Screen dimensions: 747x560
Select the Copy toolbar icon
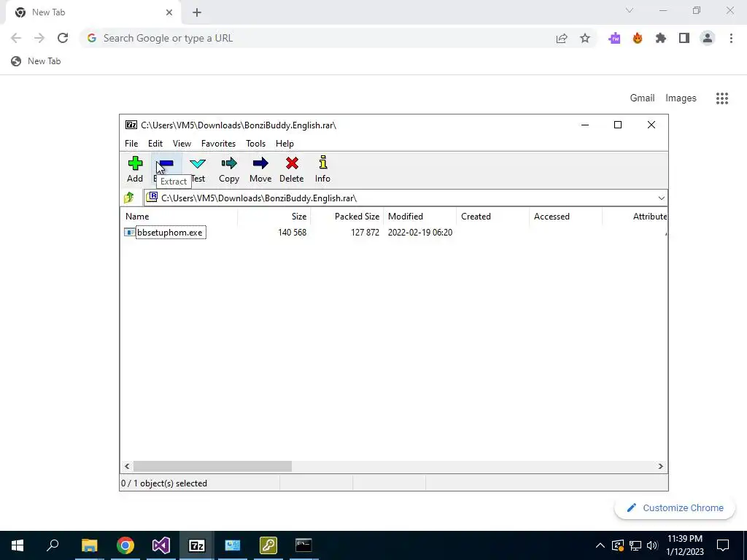tap(228, 169)
